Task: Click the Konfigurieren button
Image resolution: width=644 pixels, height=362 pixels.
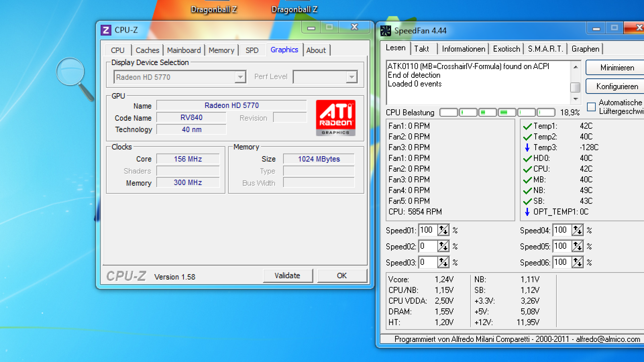Action: click(x=616, y=86)
